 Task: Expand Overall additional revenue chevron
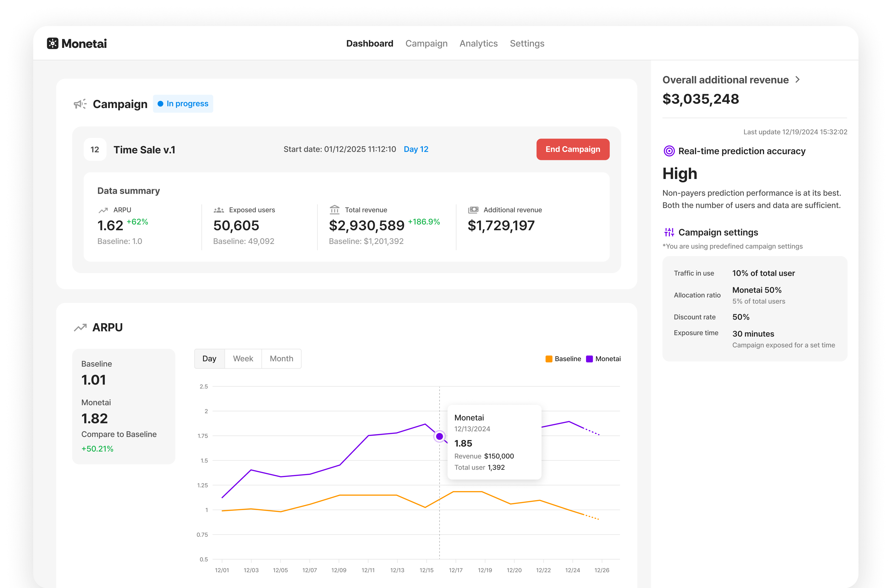click(798, 79)
